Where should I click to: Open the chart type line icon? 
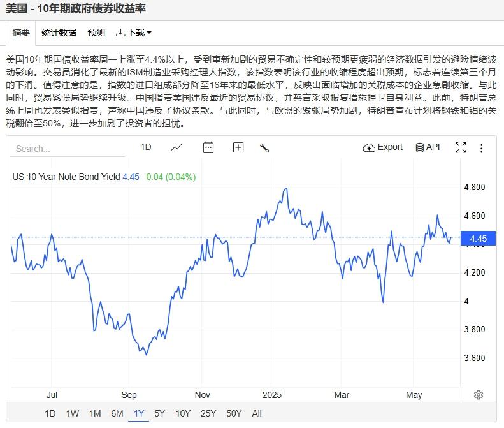click(176, 147)
